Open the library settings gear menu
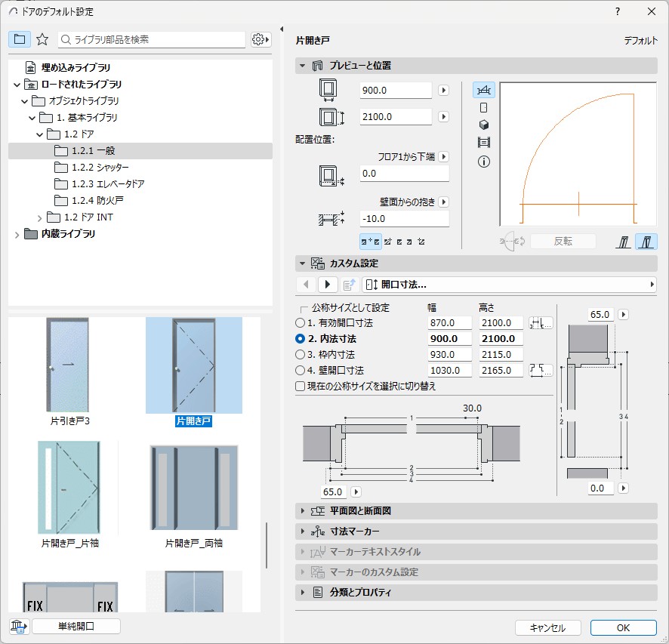 [261, 39]
